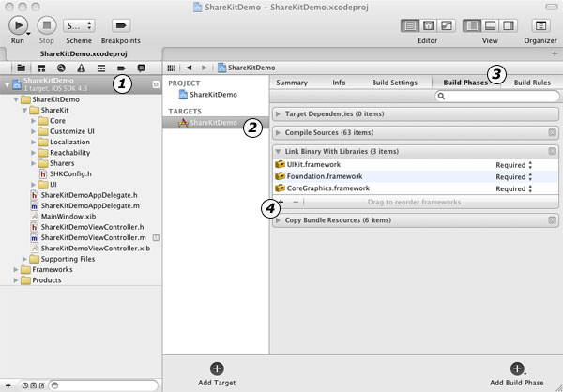Open ShareKitDemoAppDelegate.h

84,195
